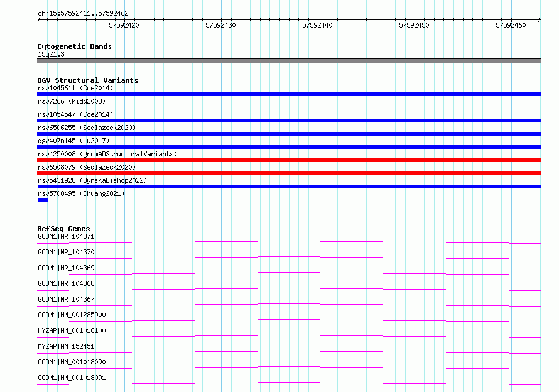Click the blue bar for nsv1054547
Screen dimensions: 559x392
pos(289,121)
